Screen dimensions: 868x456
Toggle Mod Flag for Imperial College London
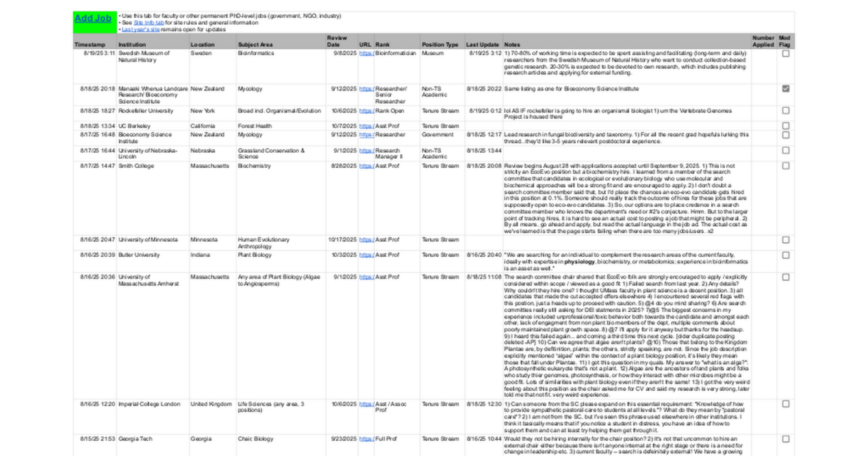tap(786, 404)
